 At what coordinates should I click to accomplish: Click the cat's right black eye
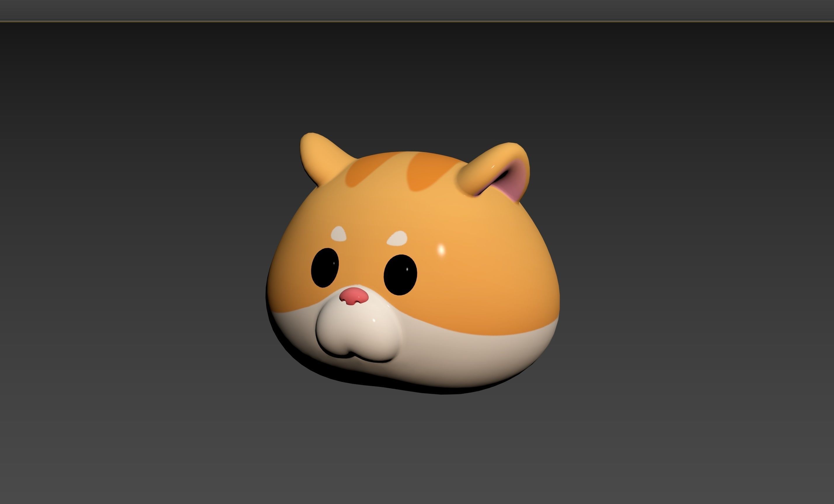400,275
